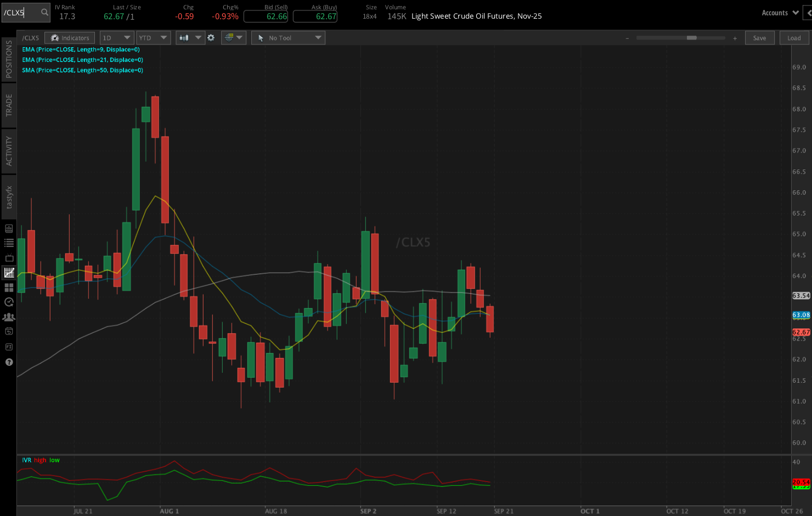Open the watchlist quotes icon in sidebar
Viewport: 812px width, 516px height.
point(9,242)
